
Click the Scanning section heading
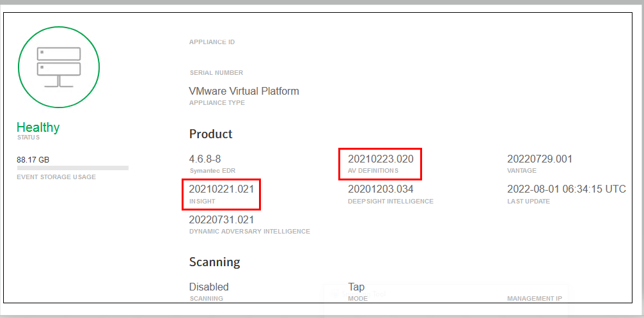point(214,262)
